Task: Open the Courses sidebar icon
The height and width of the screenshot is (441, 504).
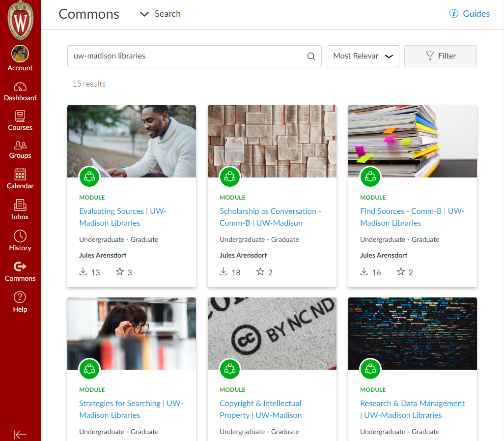Action: click(x=20, y=120)
